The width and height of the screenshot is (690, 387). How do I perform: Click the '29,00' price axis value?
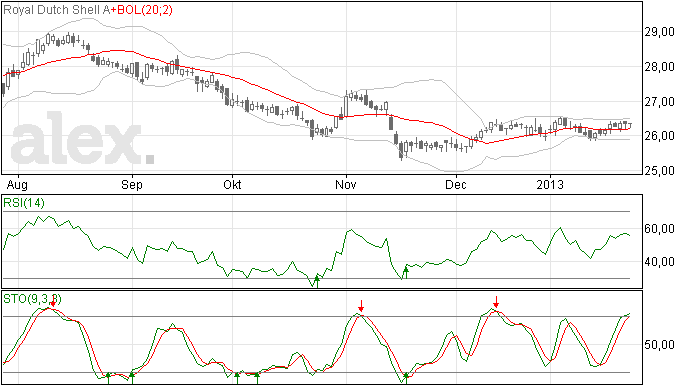[659, 32]
